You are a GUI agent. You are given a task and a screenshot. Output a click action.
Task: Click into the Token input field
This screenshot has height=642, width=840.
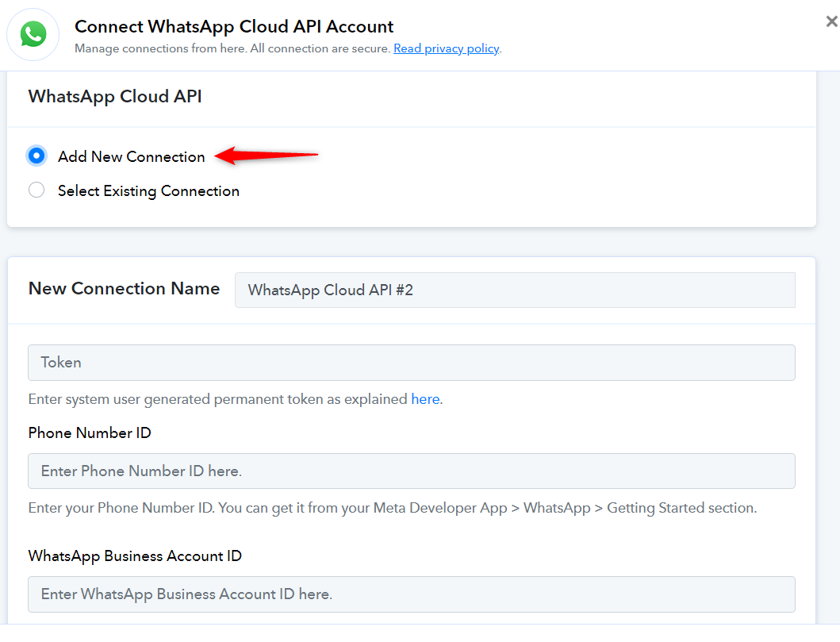click(412, 363)
